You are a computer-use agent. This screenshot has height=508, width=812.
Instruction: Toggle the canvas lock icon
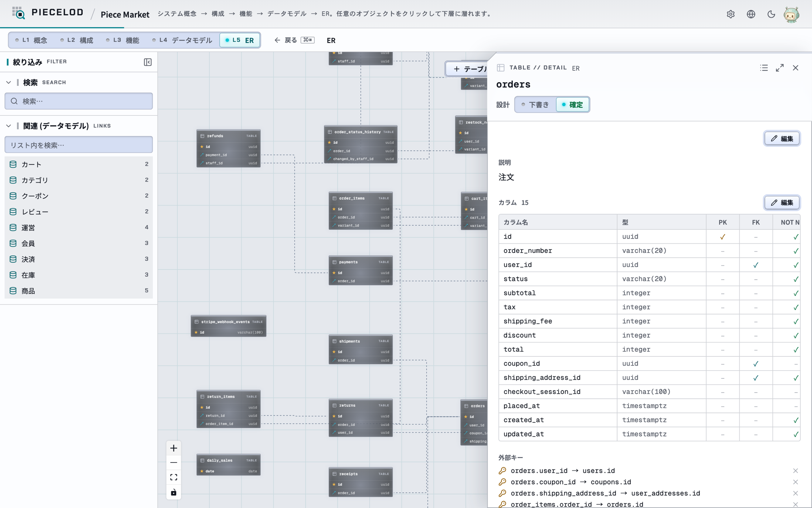(174, 492)
